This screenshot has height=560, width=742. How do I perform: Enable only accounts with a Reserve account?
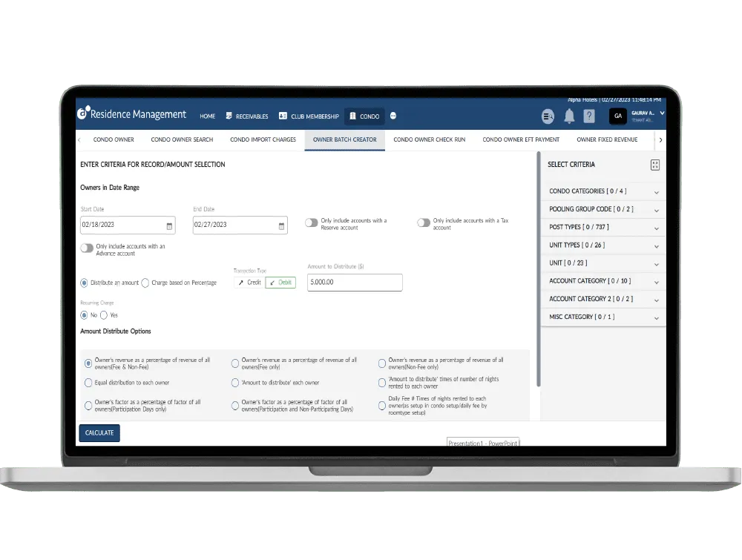(x=312, y=223)
